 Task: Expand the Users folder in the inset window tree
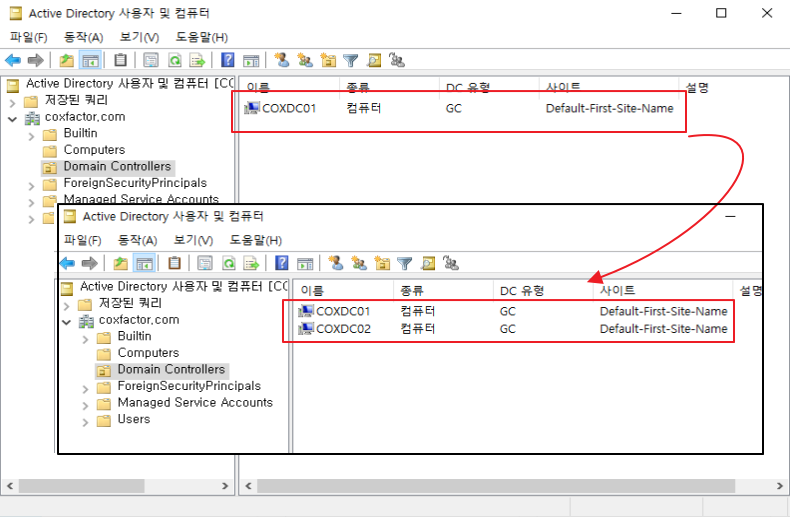[x=86, y=422]
